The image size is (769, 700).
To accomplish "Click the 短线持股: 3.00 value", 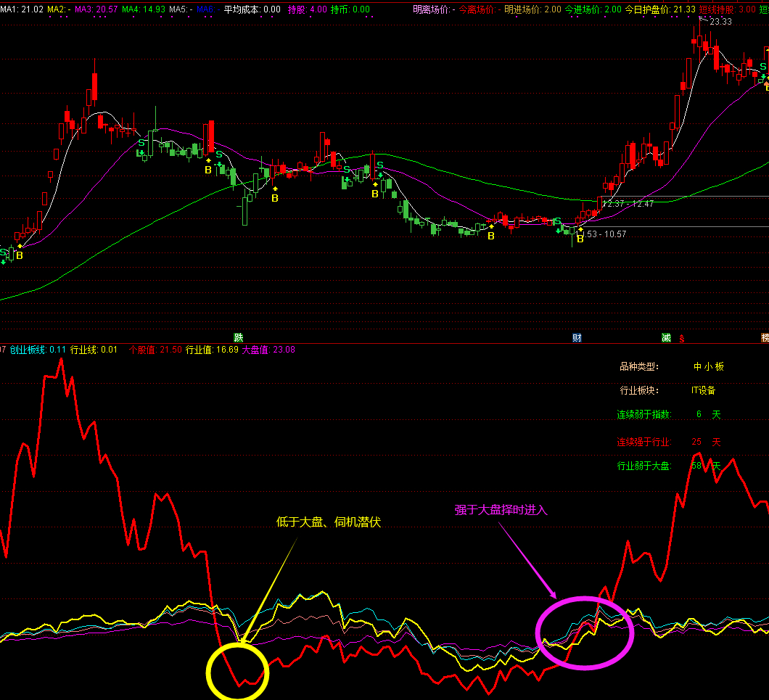I will click(728, 9).
